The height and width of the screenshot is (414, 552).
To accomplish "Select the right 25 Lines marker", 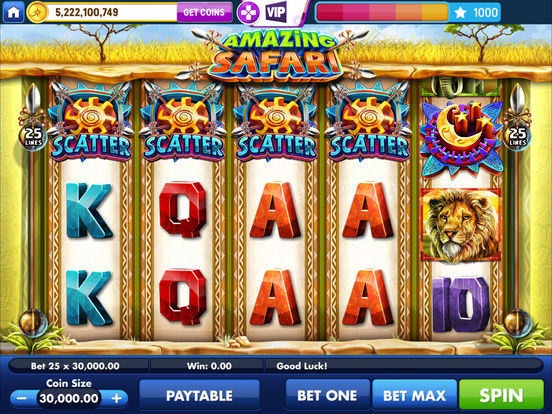I will click(x=518, y=137).
